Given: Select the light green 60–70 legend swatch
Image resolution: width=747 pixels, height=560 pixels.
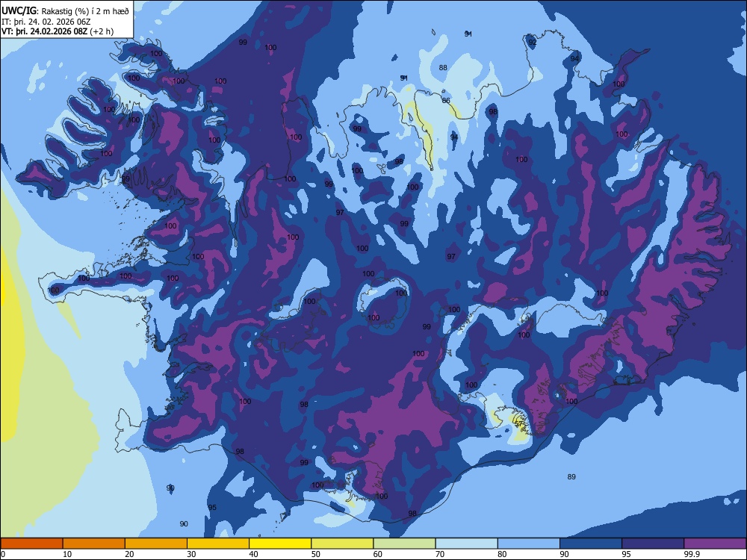Looking at the screenshot, I should [x=404, y=544].
